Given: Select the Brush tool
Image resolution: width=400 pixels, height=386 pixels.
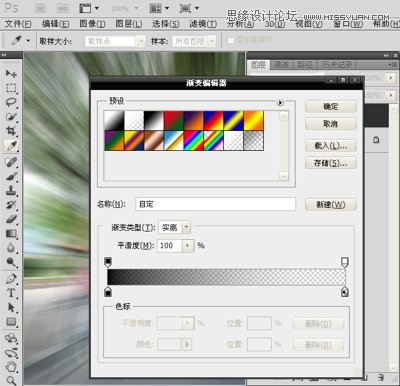Looking at the screenshot, I should (11, 176).
